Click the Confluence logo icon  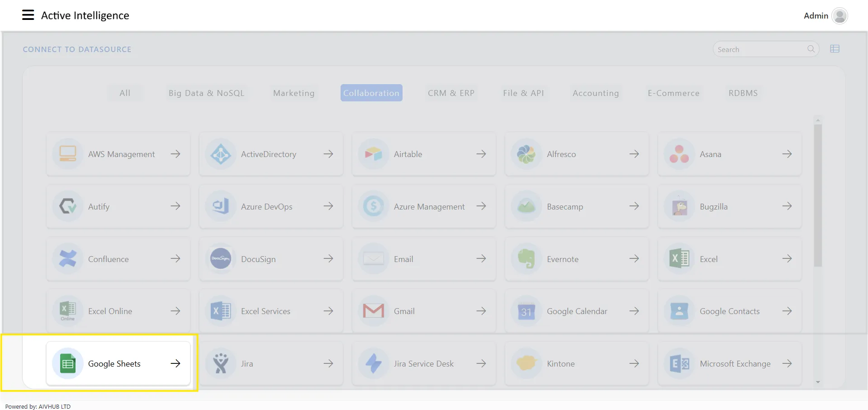click(68, 259)
